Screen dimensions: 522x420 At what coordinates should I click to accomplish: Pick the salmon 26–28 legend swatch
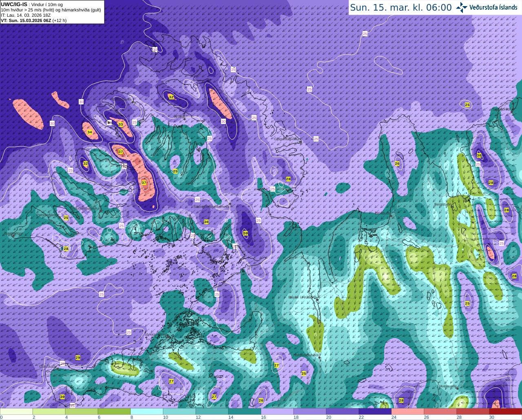pos(440,411)
